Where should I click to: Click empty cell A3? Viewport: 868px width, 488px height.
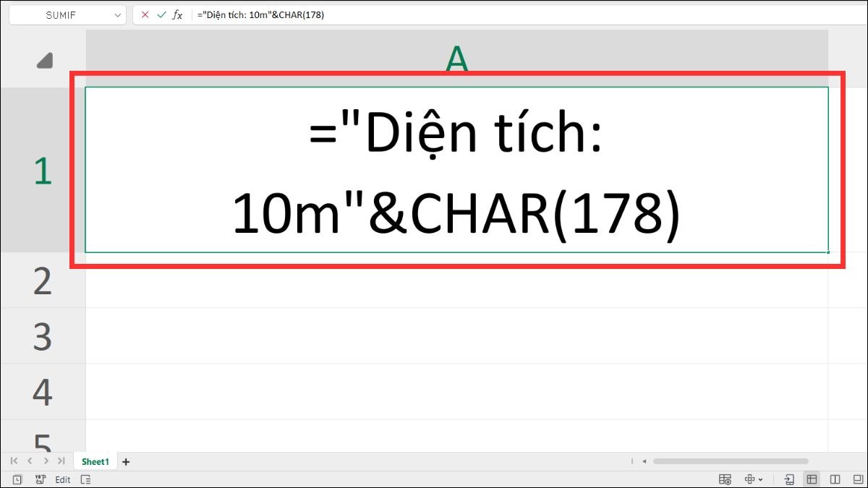point(456,336)
